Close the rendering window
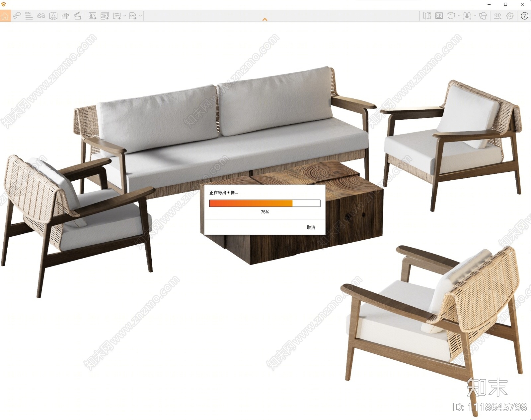This screenshot has width=531, height=420. point(522,4)
